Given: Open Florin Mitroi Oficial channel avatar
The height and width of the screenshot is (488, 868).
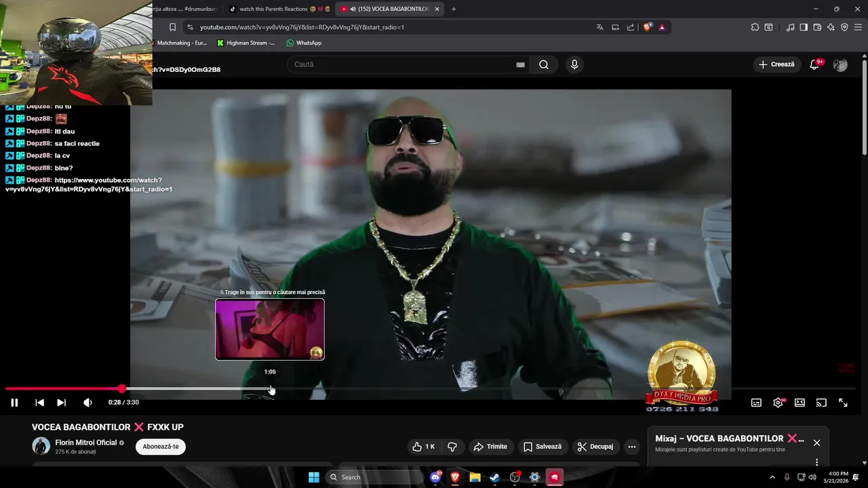Looking at the screenshot, I should (x=41, y=446).
